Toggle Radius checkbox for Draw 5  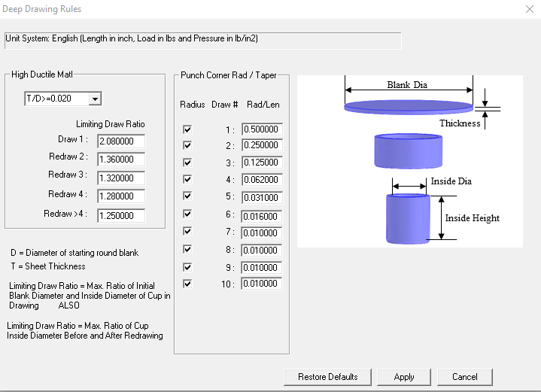coord(187,198)
